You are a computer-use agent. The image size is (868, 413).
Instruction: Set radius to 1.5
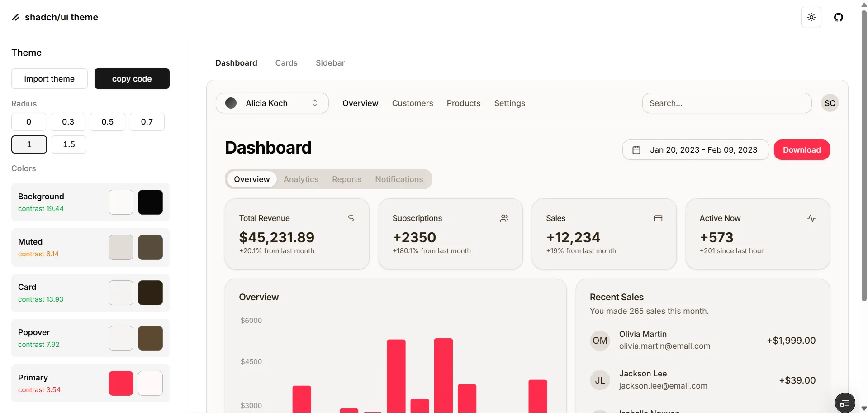[x=69, y=144]
